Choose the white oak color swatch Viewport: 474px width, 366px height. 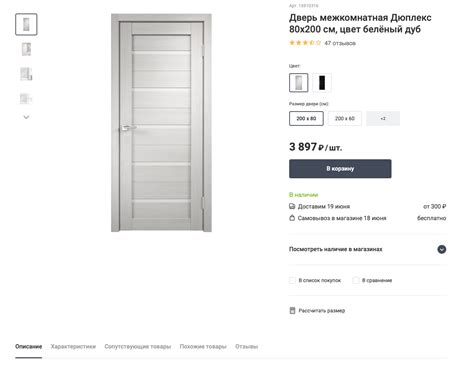point(299,83)
